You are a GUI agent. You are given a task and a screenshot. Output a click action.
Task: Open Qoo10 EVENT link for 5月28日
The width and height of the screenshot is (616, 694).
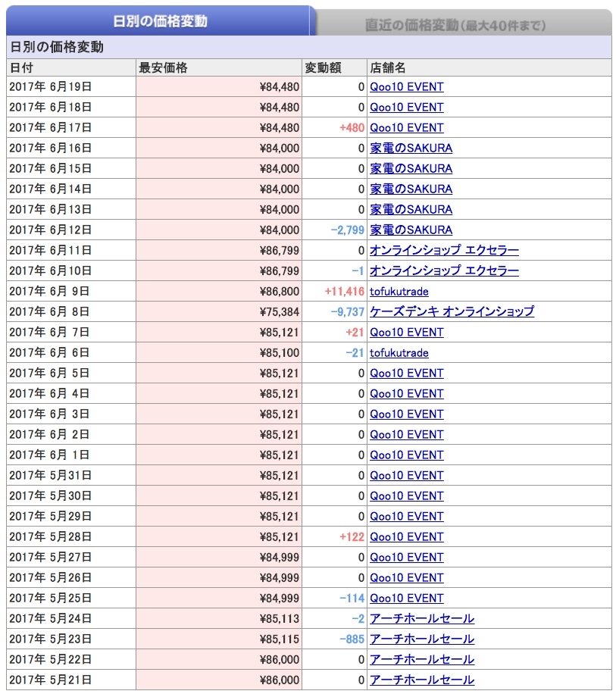[x=406, y=537]
